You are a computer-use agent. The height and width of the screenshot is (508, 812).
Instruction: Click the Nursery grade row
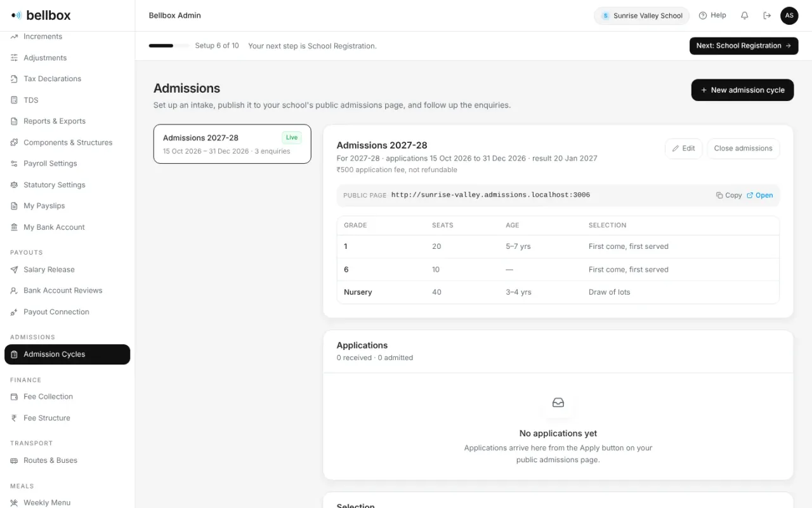(x=558, y=292)
